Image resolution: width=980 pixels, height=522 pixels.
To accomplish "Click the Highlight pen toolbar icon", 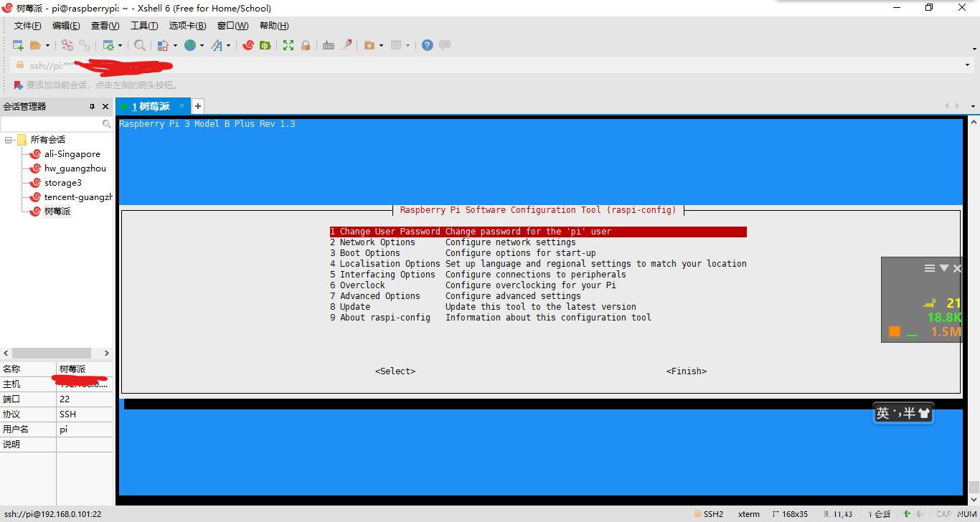I will [x=347, y=45].
